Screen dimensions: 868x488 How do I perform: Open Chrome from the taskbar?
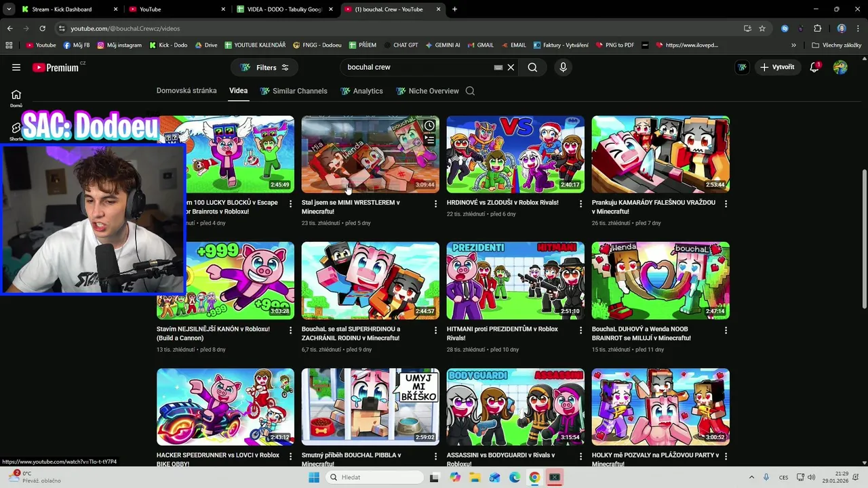tap(534, 477)
